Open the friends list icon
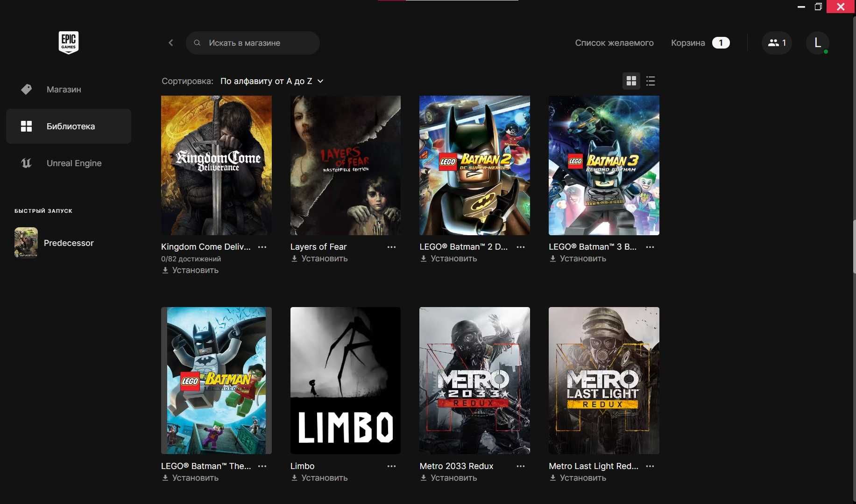Image resolution: width=856 pixels, height=504 pixels. [x=777, y=43]
